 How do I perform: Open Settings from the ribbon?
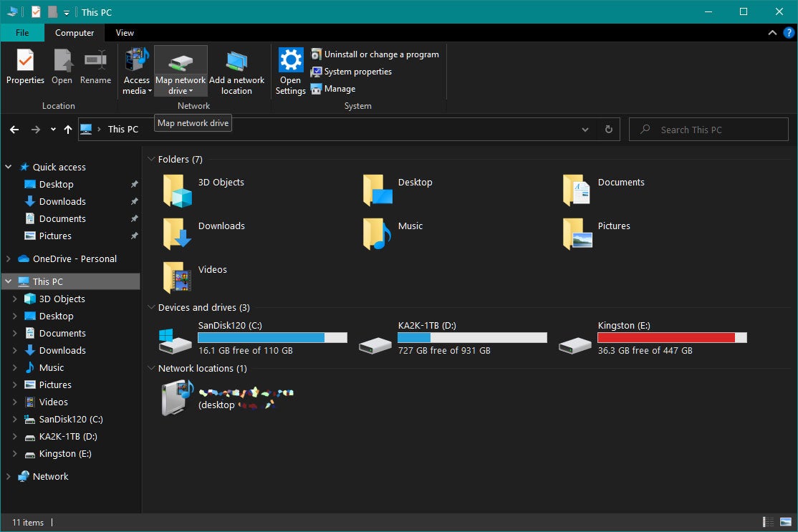[x=291, y=71]
